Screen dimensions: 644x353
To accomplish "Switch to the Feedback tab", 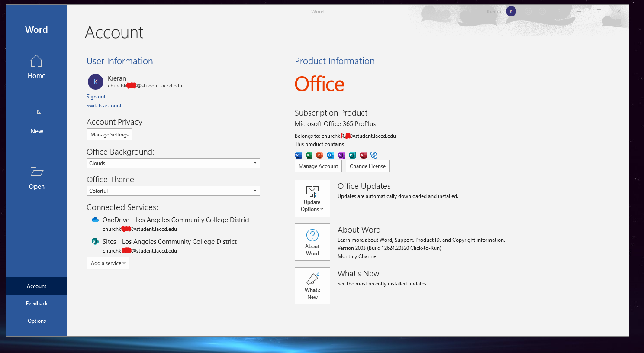I will pos(37,304).
